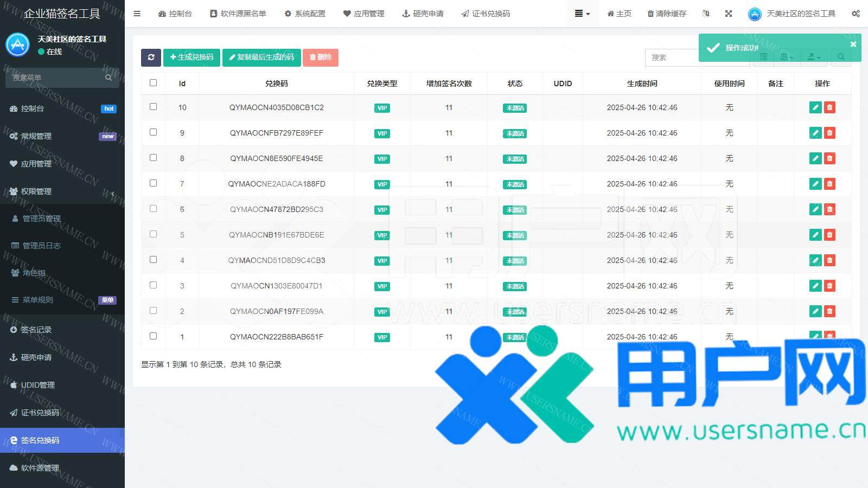The image size is (868, 488).
Task: Click the sidebar 搜索菜单 input field
Action: coord(54,78)
